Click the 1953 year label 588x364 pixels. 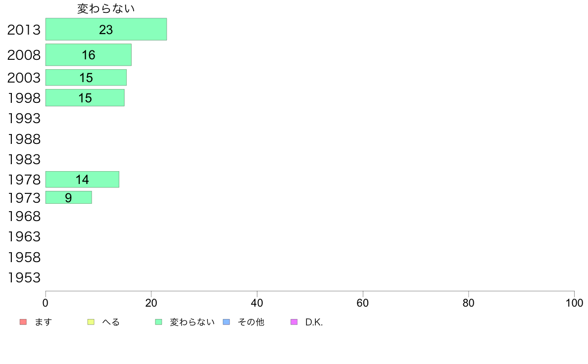point(24,278)
